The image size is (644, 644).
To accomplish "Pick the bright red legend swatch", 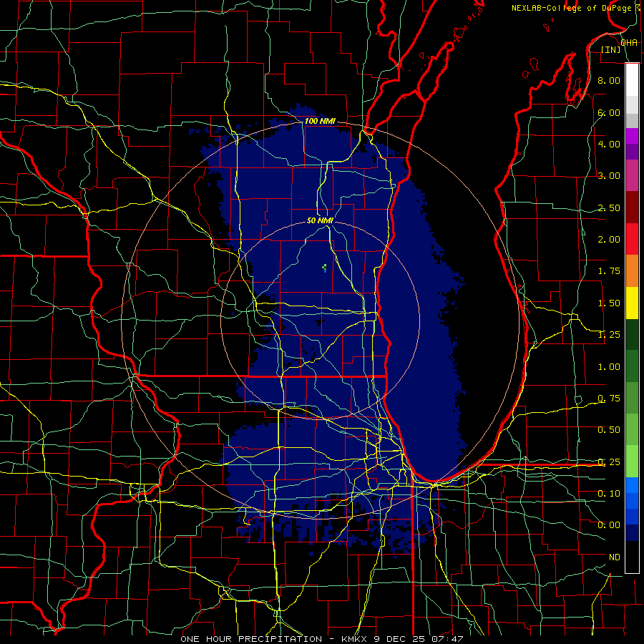I will (632, 239).
